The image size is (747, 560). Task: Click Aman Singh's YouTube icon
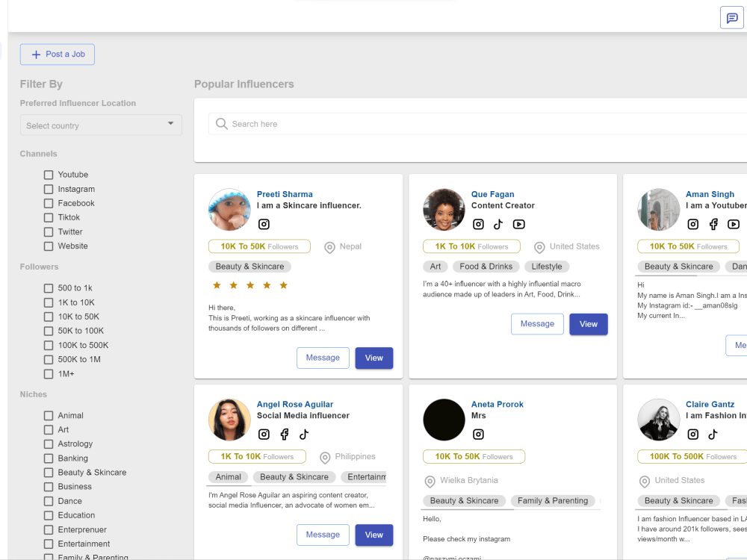pos(734,224)
